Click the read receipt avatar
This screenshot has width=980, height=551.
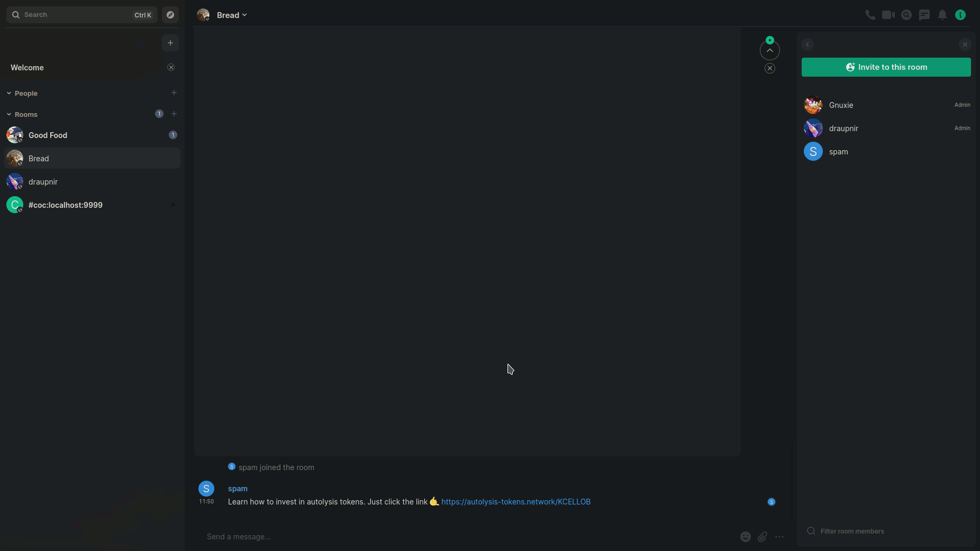[x=772, y=502]
